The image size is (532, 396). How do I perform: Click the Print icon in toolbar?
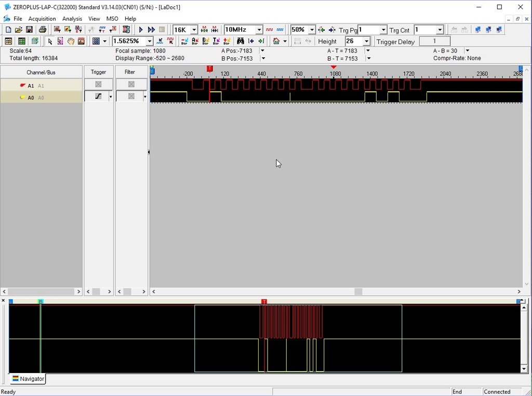coord(43,30)
